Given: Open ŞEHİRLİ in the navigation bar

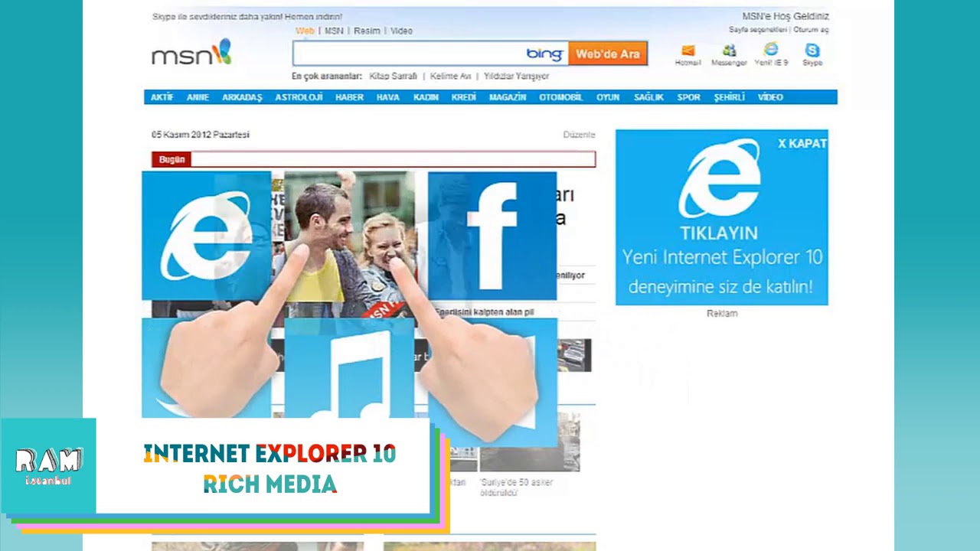Looking at the screenshot, I should (x=729, y=97).
